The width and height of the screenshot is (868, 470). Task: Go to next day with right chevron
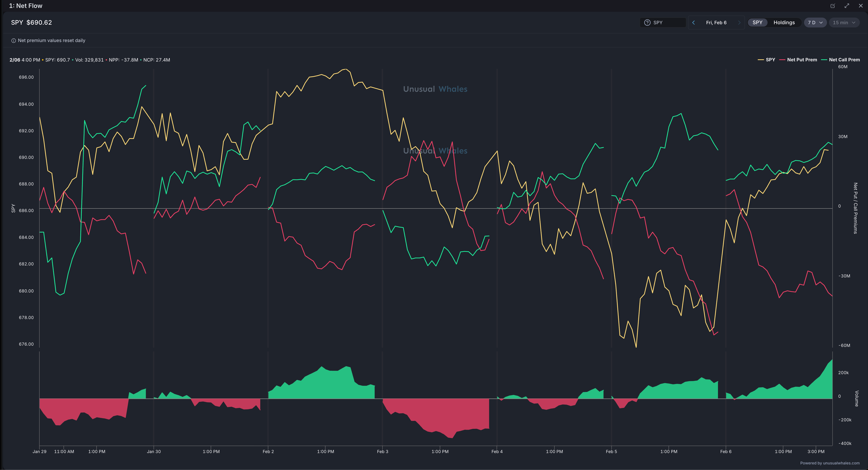tap(739, 23)
